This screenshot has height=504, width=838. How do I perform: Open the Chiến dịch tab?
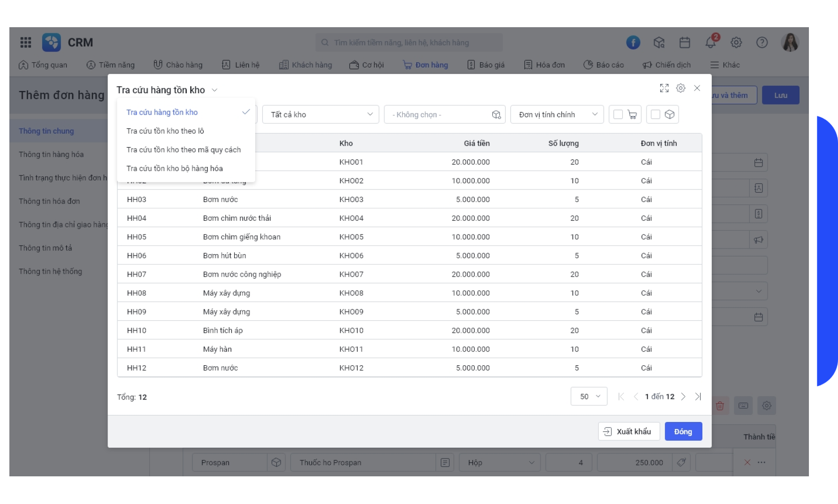tap(666, 65)
